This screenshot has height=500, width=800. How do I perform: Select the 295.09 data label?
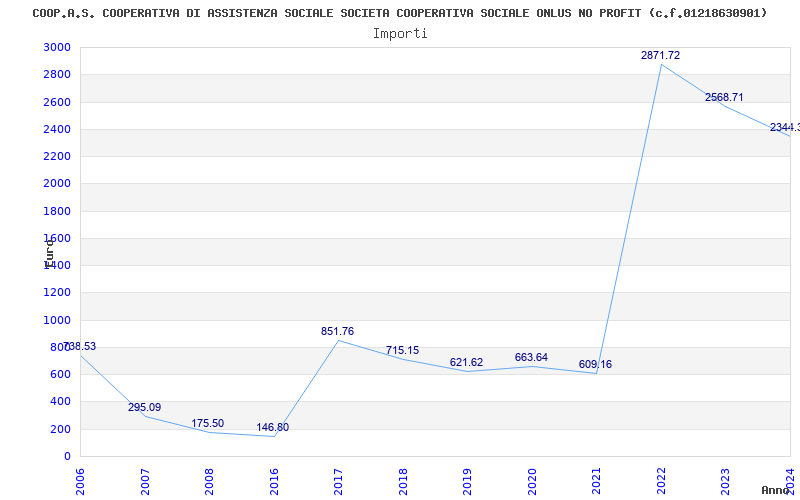[144, 408]
